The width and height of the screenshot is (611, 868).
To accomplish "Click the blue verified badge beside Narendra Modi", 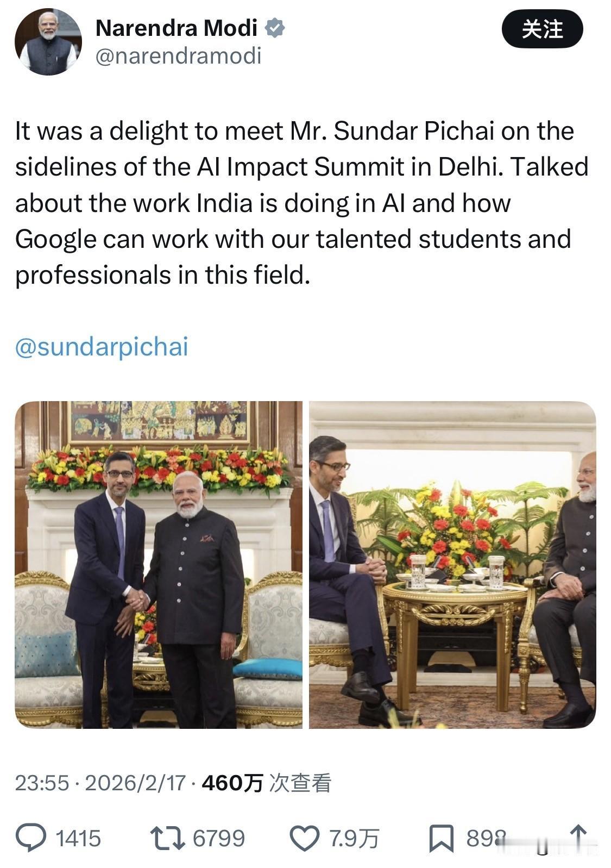I will (275, 28).
